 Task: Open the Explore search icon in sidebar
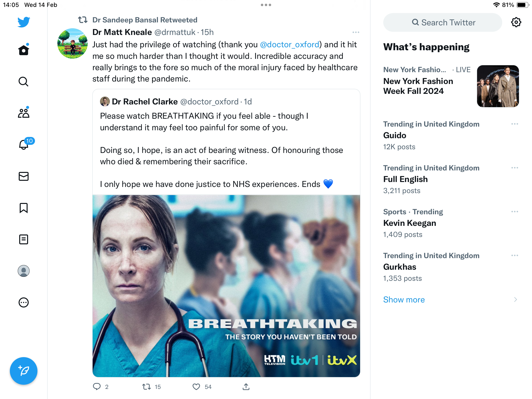click(x=24, y=82)
